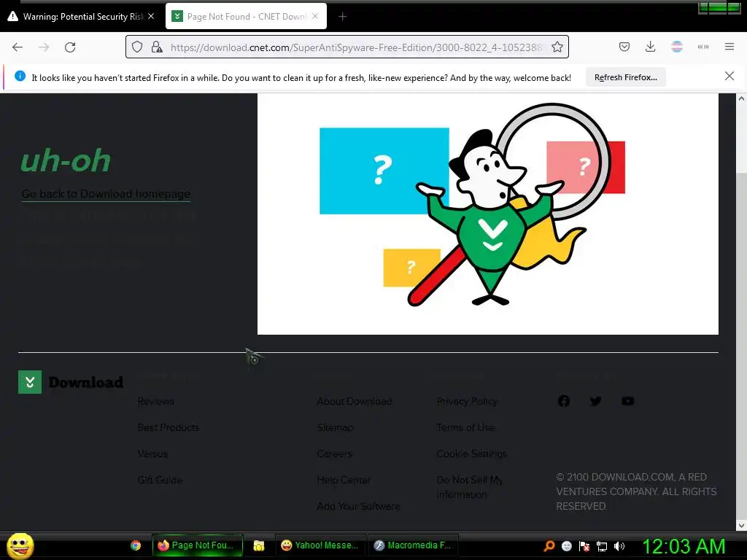Screen dimensions: 747x560
Task: Select the Page Not Fou... Firefox taskbar button
Action: coord(198,545)
